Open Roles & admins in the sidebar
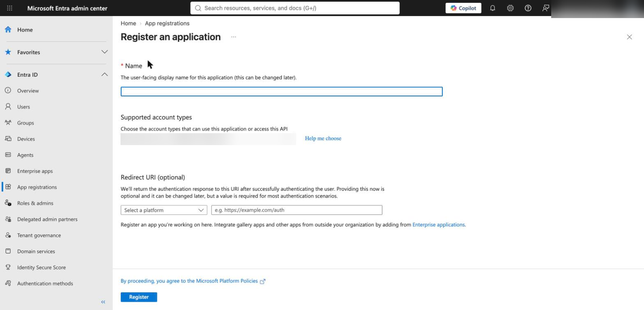The width and height of the screenshot is (644, 310). coord(35,203)
